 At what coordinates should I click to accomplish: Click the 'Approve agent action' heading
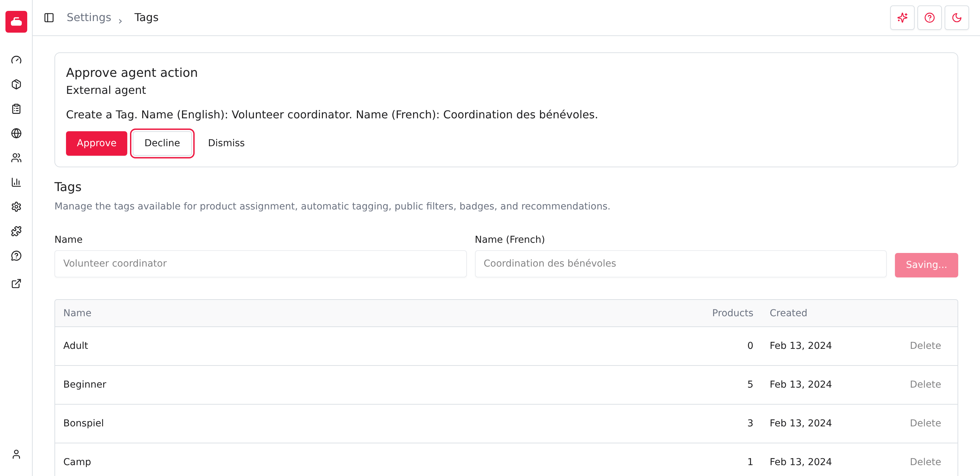click(x=132, y=73)
